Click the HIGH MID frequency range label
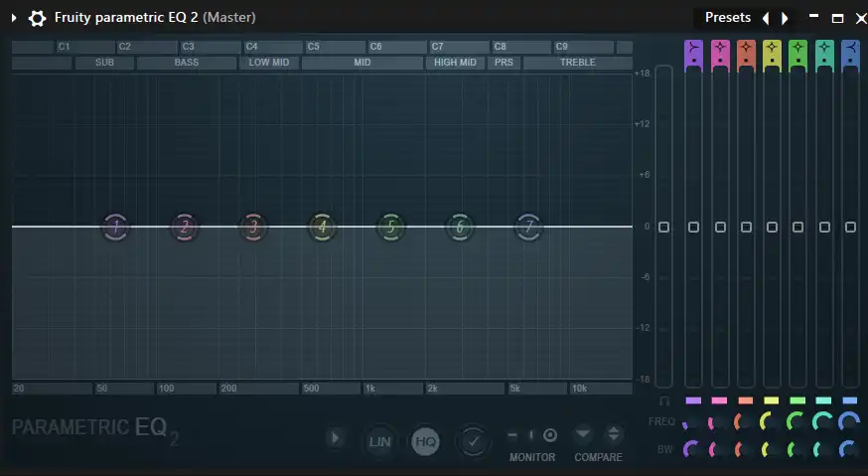 [455, 63]
